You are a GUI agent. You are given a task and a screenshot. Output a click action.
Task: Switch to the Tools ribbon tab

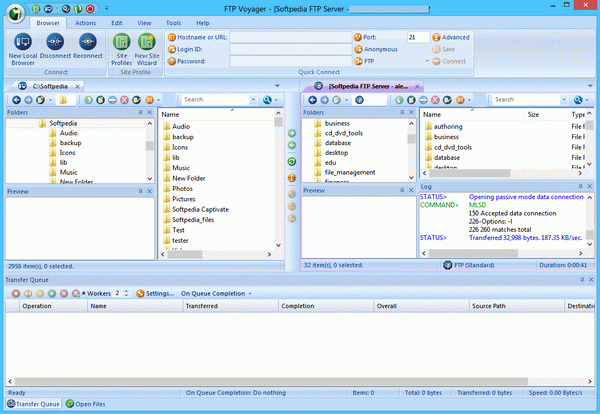(x=173, y=23)
